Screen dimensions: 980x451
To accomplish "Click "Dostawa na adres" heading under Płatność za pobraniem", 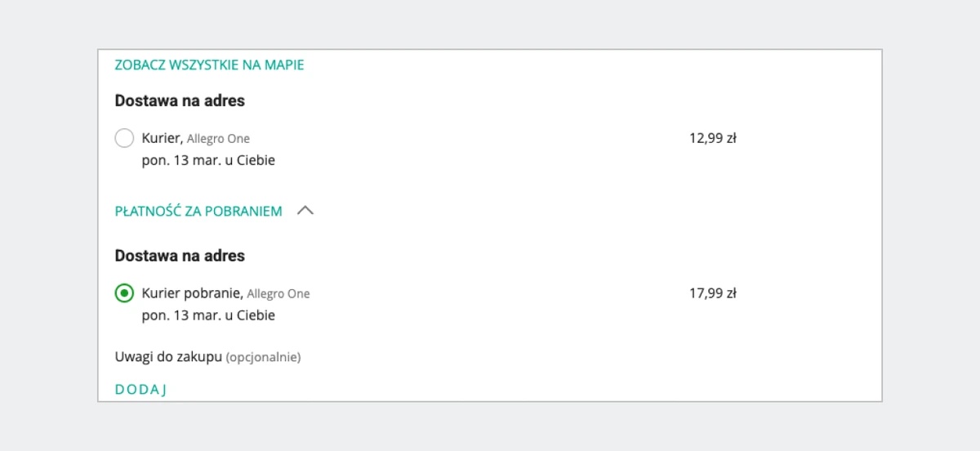I will pos(180,256).
